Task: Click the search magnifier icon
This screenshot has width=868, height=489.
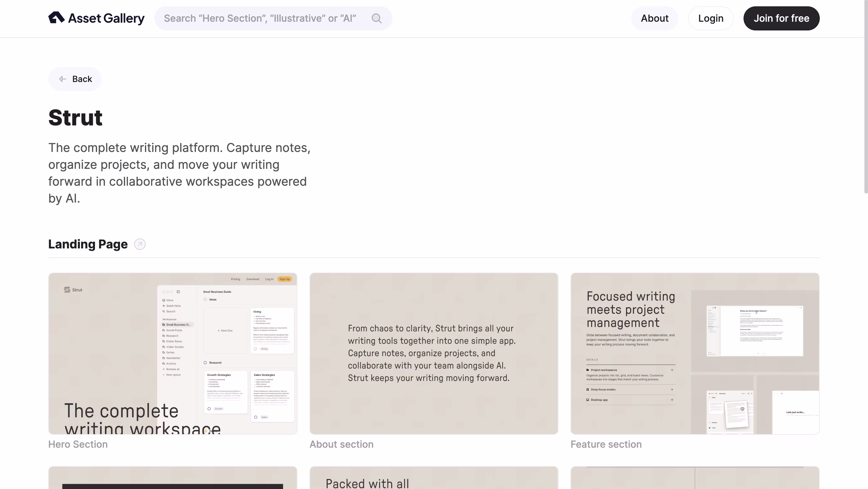Action: tap(376, 18)
